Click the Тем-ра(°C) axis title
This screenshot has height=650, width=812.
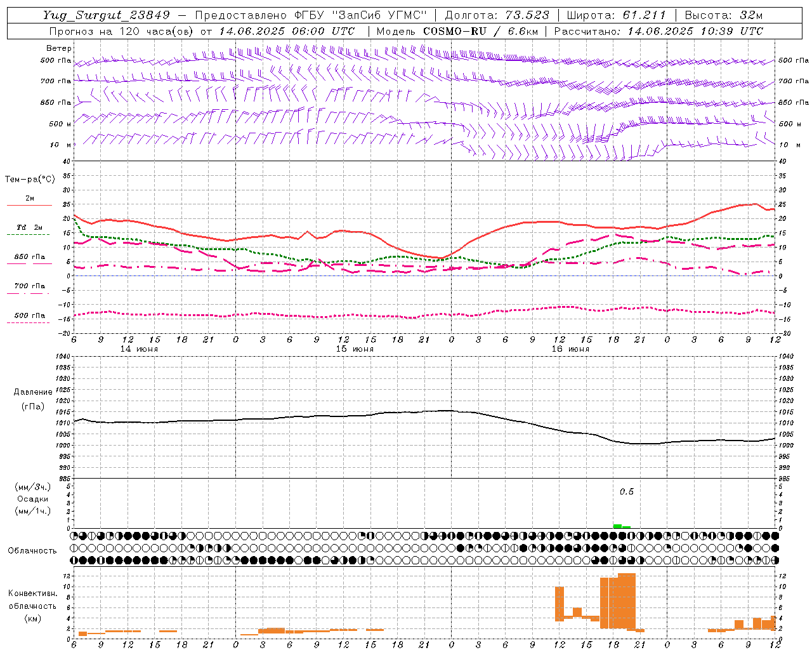(x=30, y=180)
